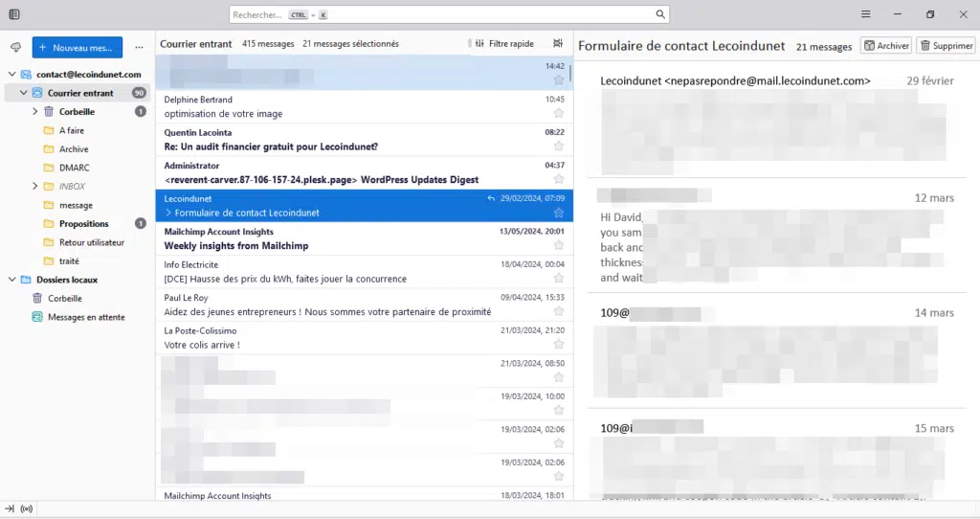
Task: Open the Retour utilisateur folder
Action: coord(91,242)
